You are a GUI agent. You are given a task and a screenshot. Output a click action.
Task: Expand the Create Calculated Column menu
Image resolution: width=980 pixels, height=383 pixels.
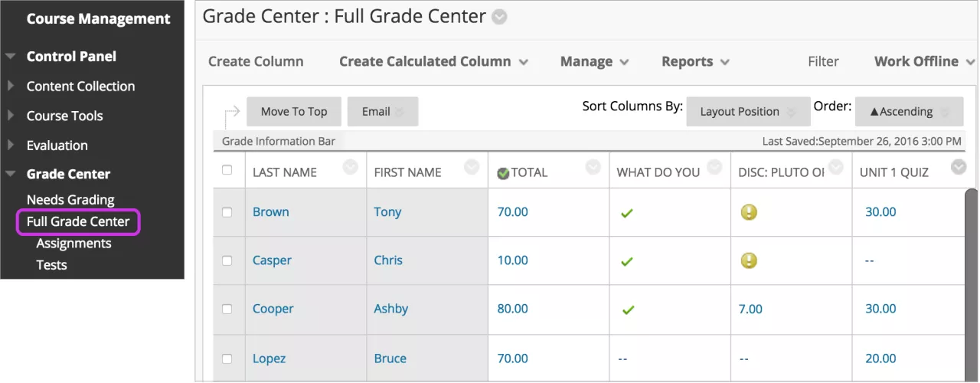[x=433, y=62]
